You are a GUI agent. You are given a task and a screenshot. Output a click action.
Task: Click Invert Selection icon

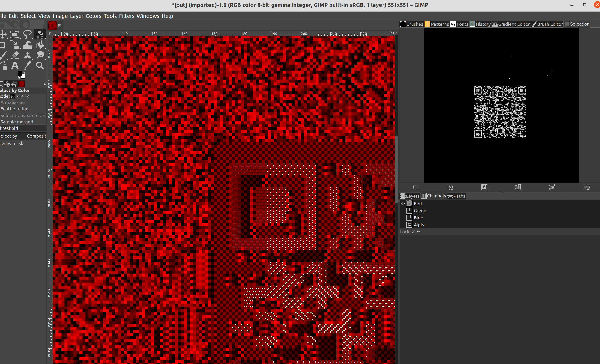(484, 187)
